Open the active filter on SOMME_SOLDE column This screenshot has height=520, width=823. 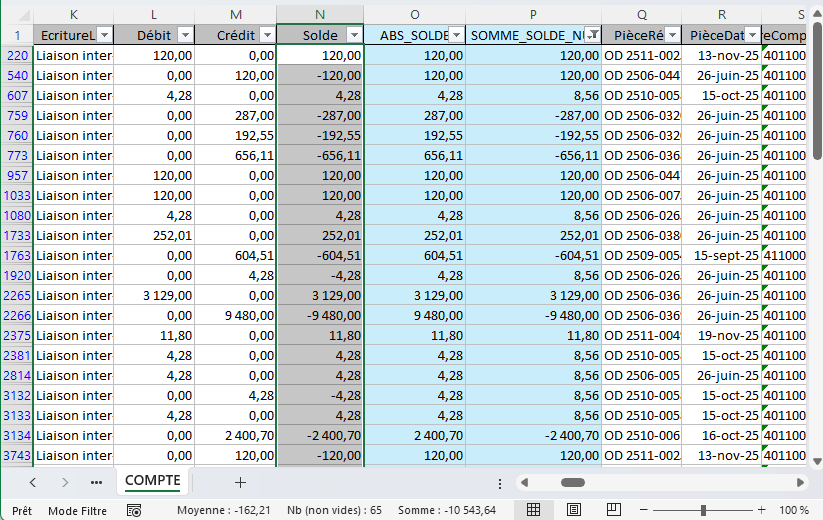(x=592, y=35)
